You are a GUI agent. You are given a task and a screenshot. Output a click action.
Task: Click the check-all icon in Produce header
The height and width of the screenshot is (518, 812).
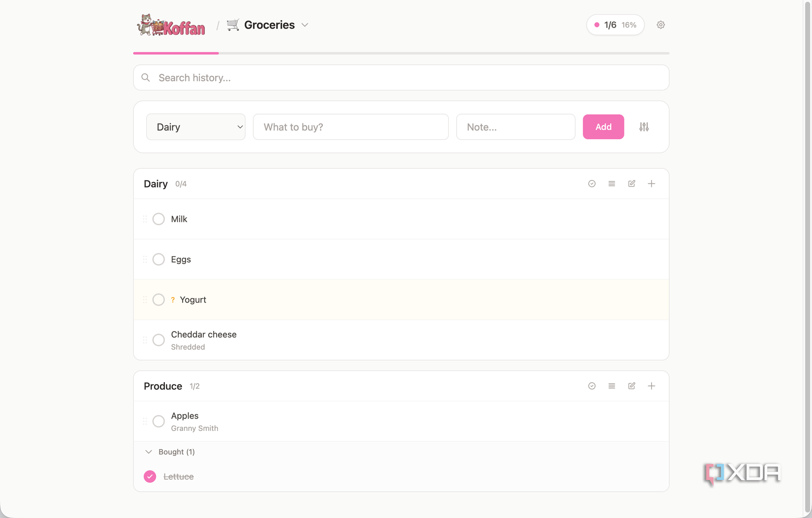592,386
